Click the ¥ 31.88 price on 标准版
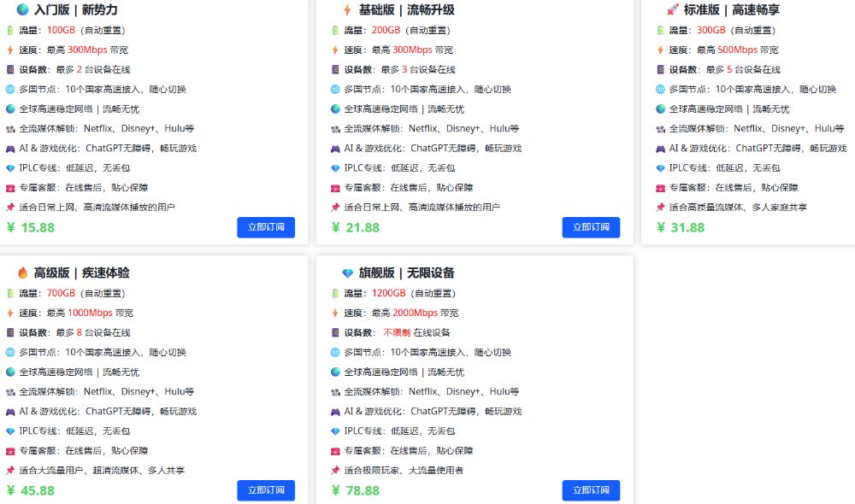Screen dimensions: 855x504 (681, 227)
